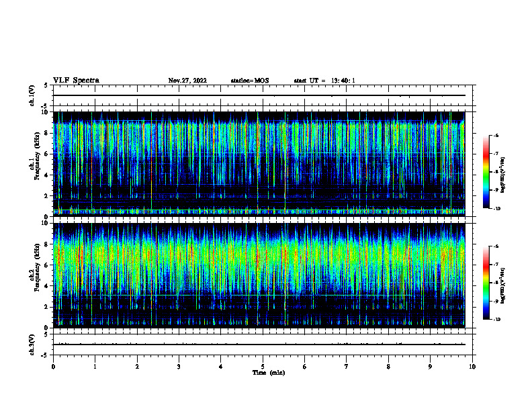This screenshot has width=532, height=411.
Task: Click the time axis tick label "1"
Action: pos(95,367)
